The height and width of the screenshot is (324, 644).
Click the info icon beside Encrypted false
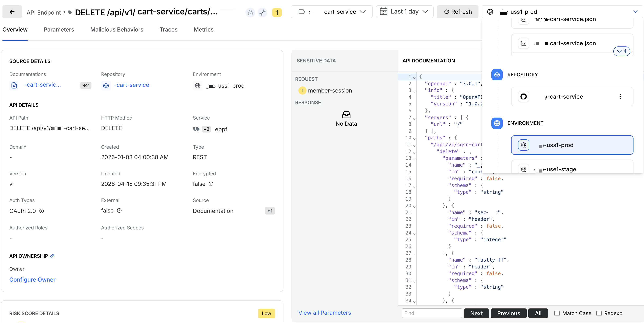pos(211,184)
